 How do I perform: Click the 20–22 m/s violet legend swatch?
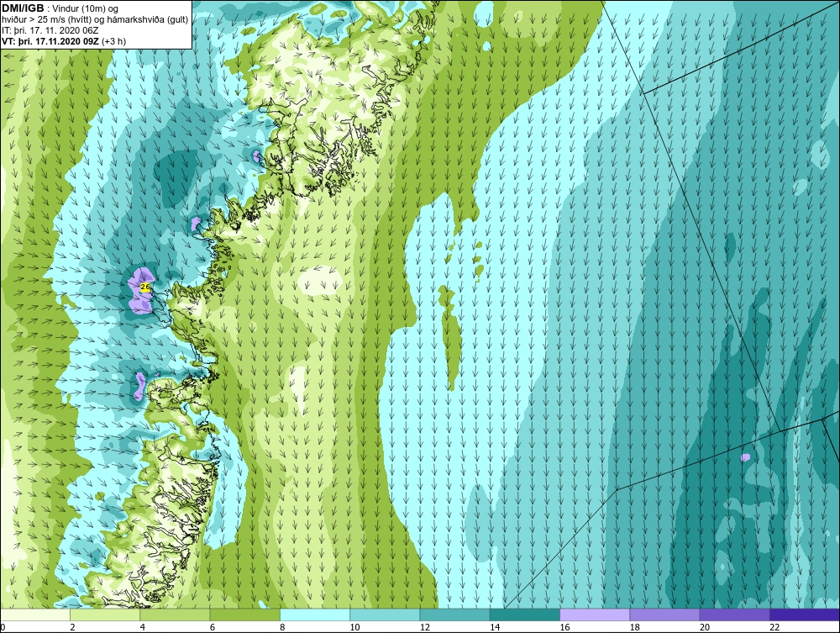pyautogui.click(x=734, y=615)
